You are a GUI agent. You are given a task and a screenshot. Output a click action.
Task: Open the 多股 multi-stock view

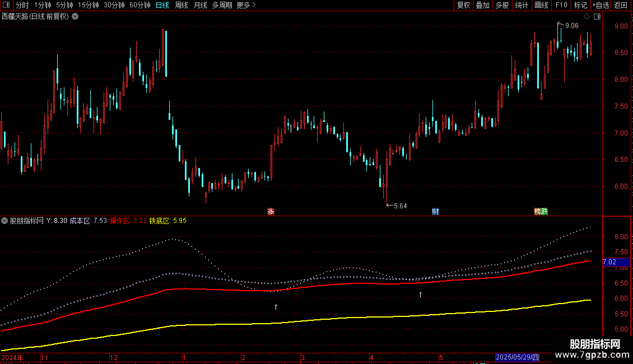click(x=502, y=5)
